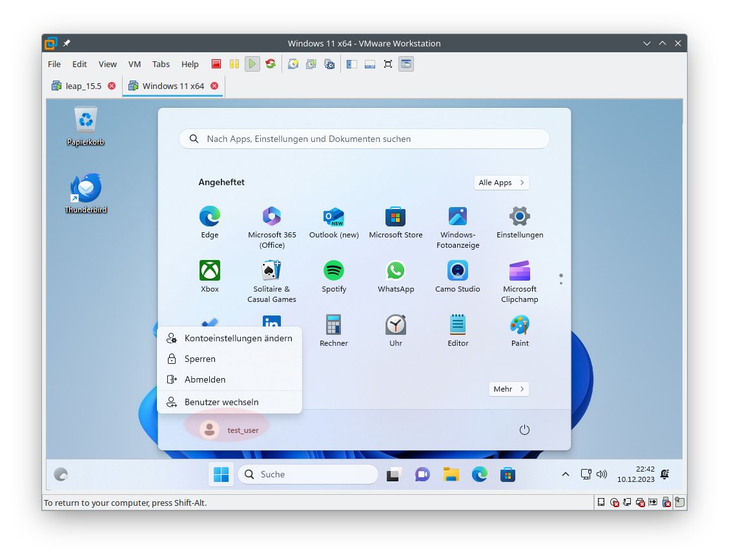This screenshot has width=729, height=560.
Task: Click the Start menu power icon
Action: [524, 430]
